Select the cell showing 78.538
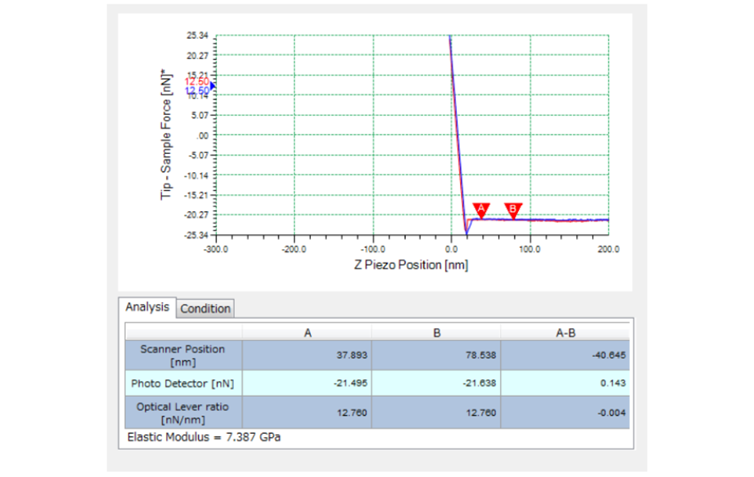This screenshot has width=754, height=477. tap(437, 355)
